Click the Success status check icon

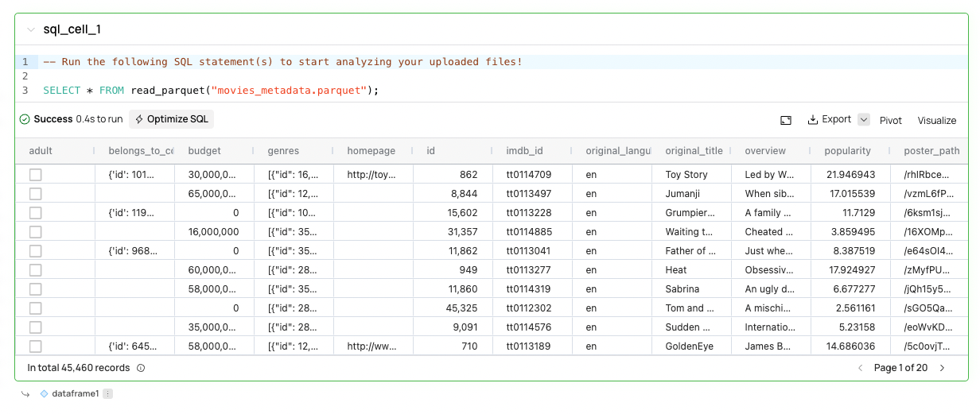click(x=25, y=119)
